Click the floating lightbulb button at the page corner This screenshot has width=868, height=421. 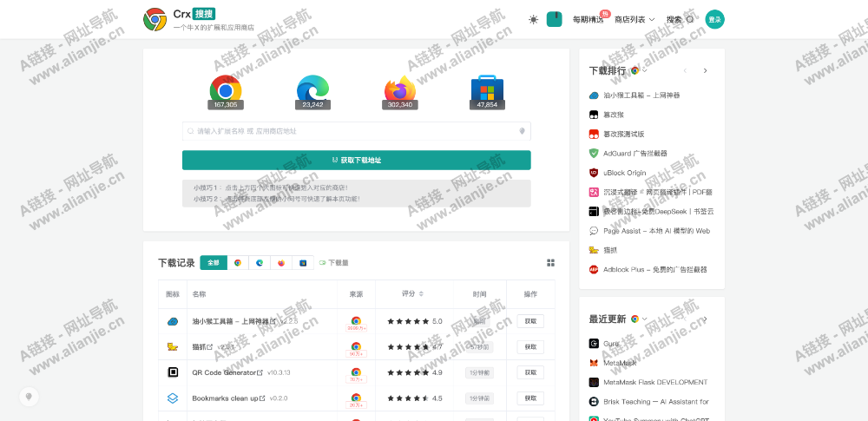[x=29, y=396]
